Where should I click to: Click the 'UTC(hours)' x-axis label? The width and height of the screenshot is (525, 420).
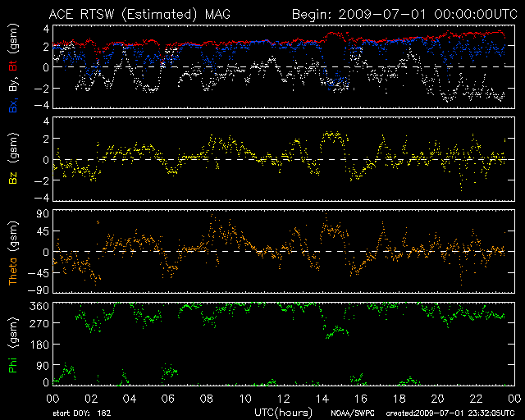point(283,412)
